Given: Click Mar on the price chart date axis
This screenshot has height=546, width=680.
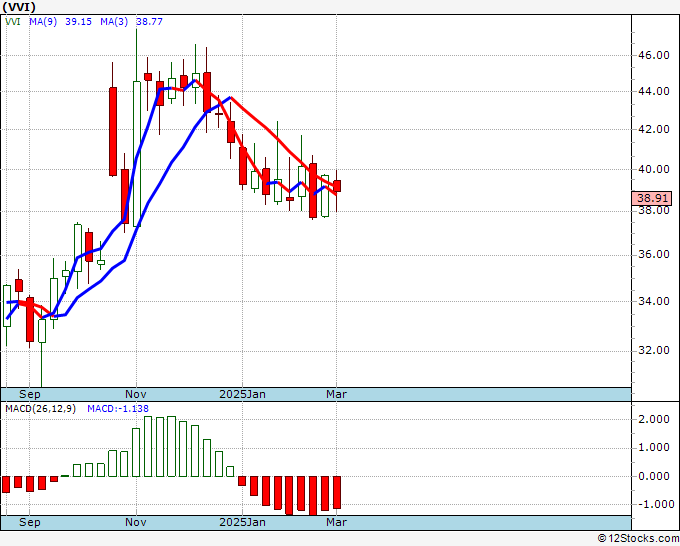Looking at the screenshot, I should (337, 394).
